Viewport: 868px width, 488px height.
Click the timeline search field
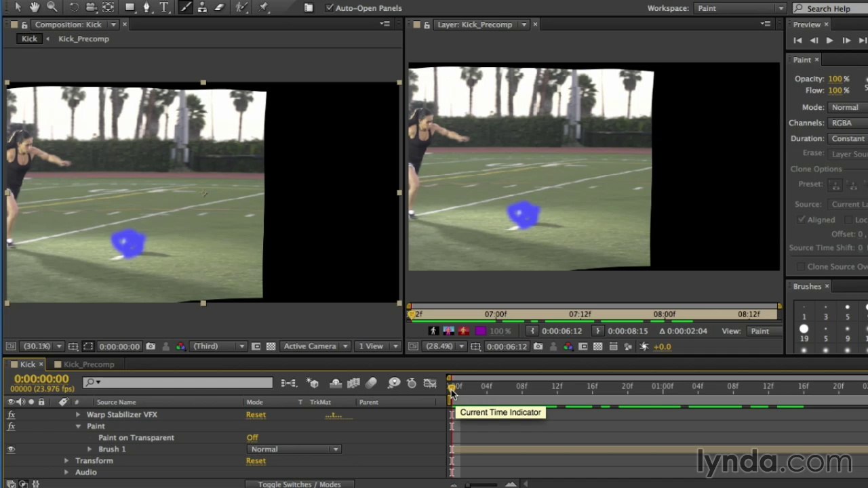click(178, 383)
